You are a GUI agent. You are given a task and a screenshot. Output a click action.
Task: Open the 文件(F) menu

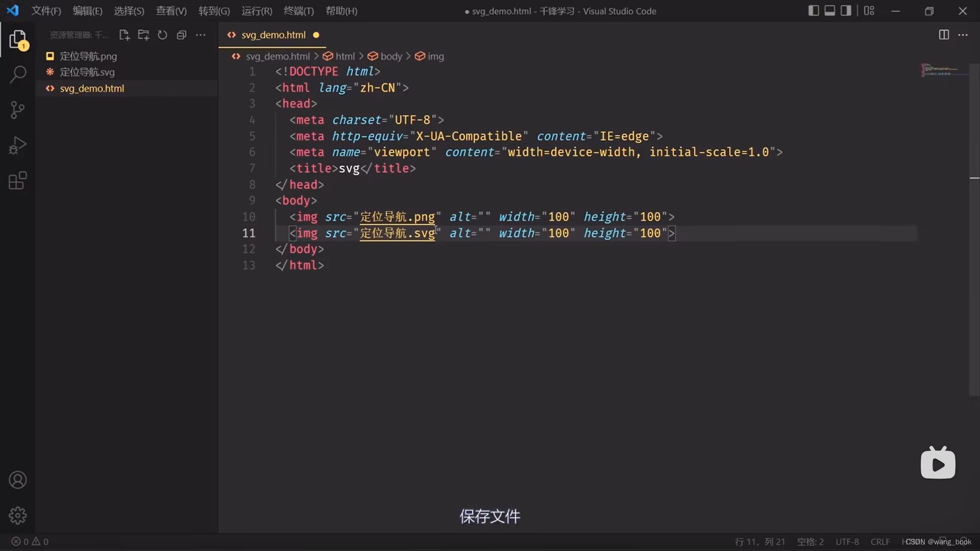point(46,11)
